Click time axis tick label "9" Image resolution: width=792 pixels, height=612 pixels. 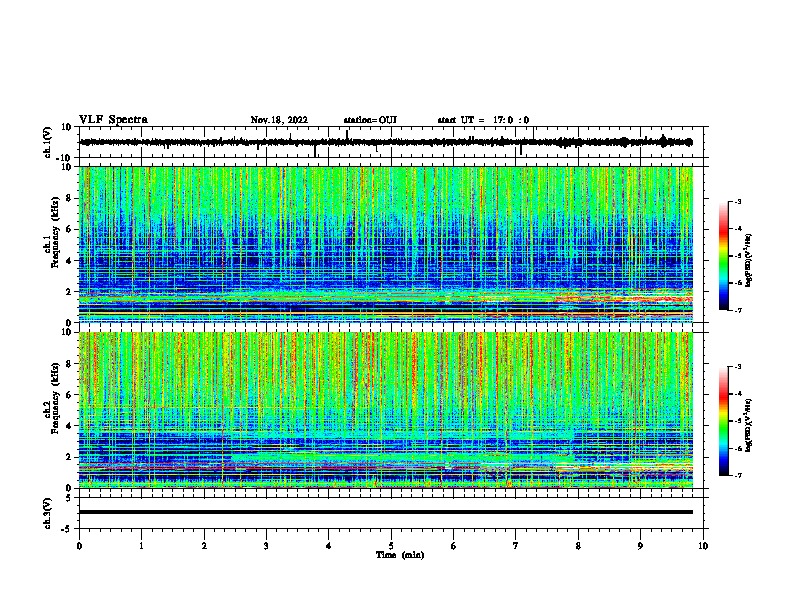pyautogui.click(x=640, y=546)
